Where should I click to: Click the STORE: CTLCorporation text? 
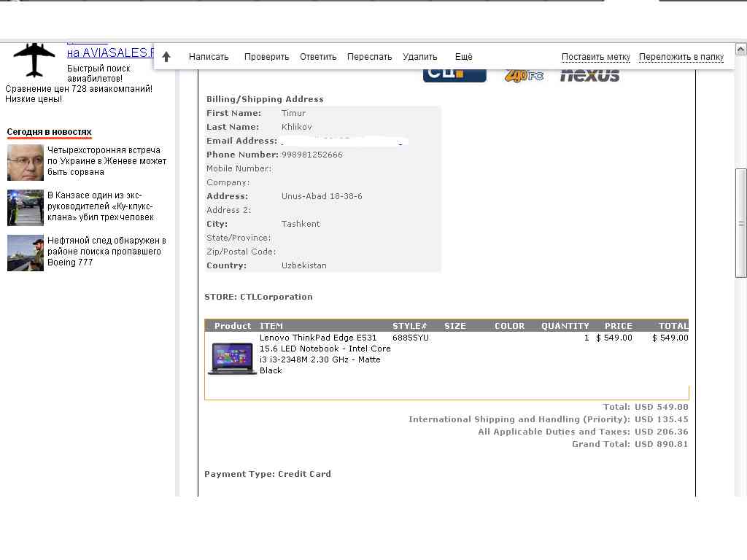[259, 297]
